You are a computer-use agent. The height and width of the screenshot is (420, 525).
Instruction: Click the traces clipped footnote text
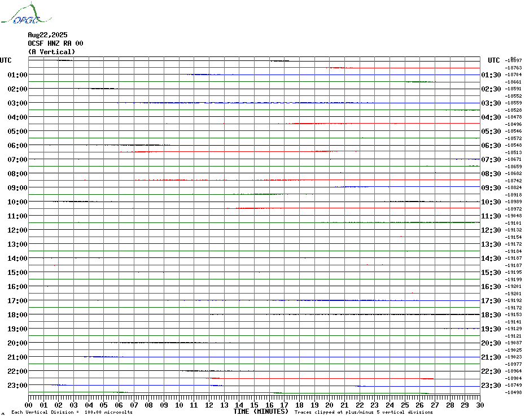pos(364,412)
